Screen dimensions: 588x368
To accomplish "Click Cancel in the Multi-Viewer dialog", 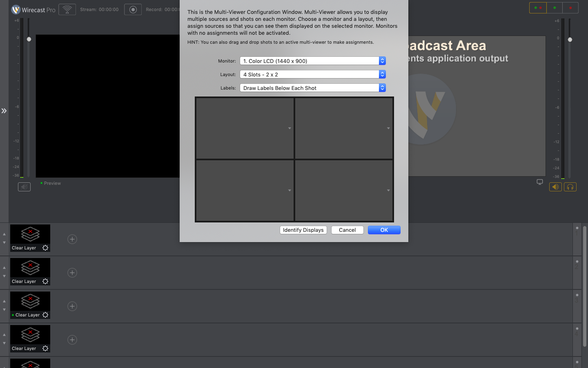I will pos(347,230).
